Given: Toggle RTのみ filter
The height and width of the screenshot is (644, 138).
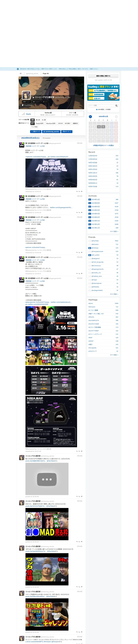Looking at the screenshot, I should [x=60, y=124].
